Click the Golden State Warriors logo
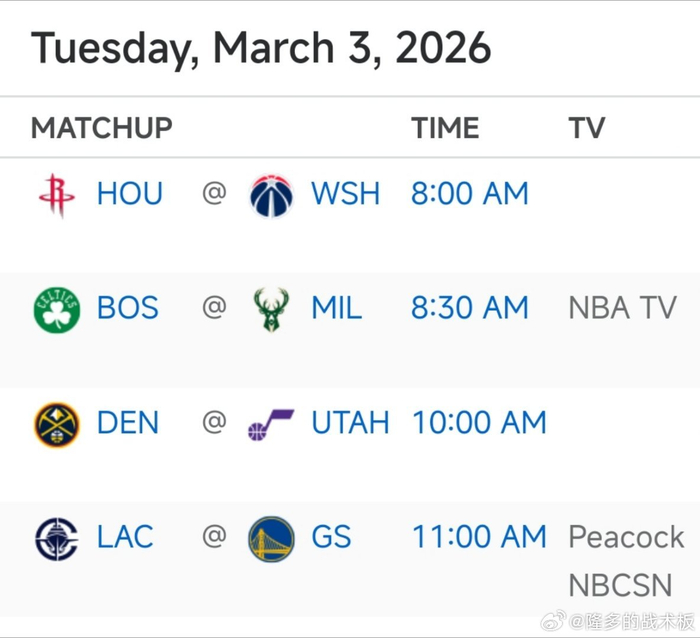Viewport: 700px width, 638px height. click(271, 539)
